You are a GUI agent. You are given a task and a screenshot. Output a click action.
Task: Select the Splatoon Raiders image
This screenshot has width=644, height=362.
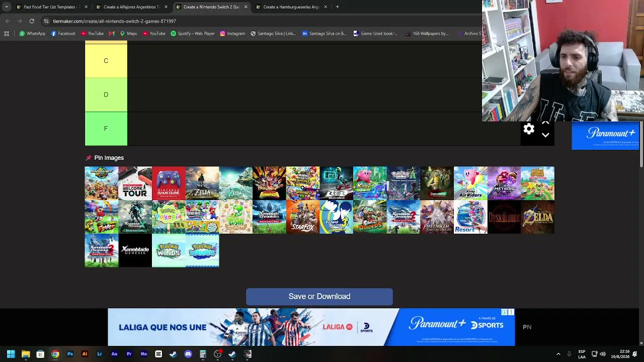point(370,217)
